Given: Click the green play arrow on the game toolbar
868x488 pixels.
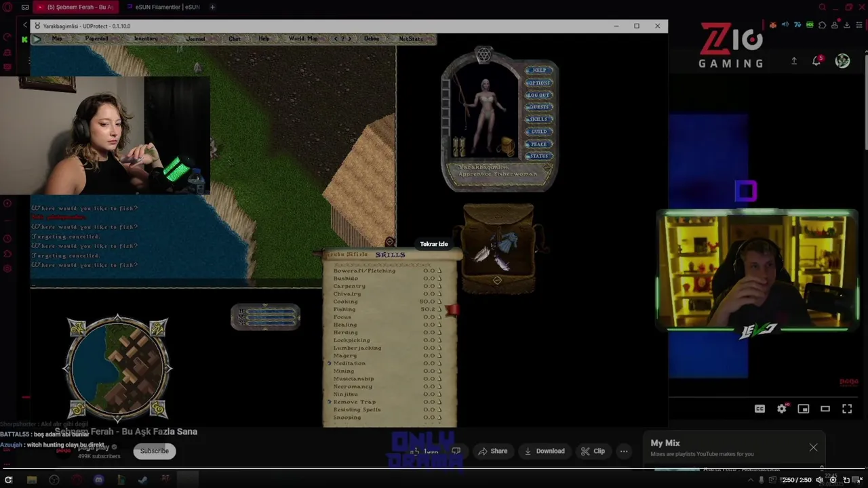Looking at the screenshot, I should (37, 39).
